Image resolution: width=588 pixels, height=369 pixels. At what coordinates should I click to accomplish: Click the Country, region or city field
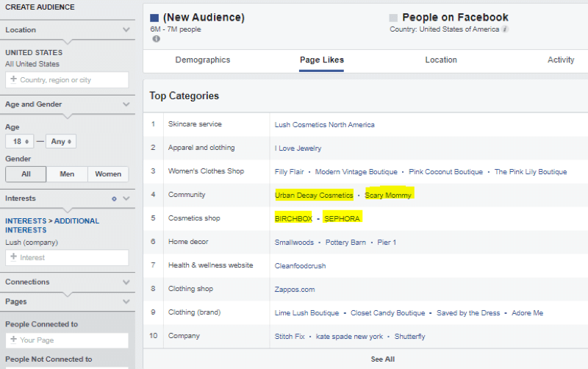67,80
